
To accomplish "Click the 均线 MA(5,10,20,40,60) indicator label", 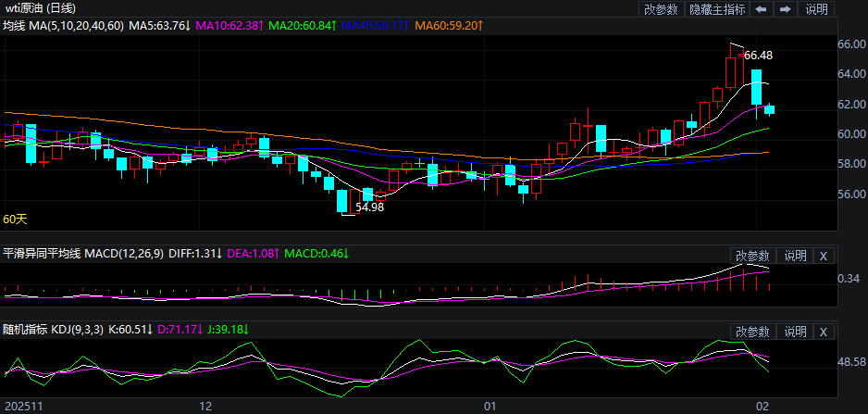I will coord(62,25).
